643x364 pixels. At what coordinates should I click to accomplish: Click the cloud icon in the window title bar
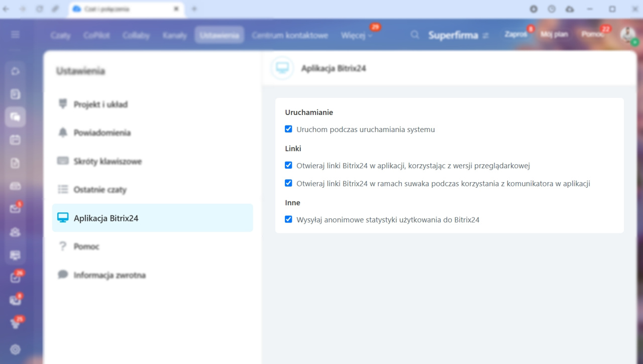[x=569, y=9]
